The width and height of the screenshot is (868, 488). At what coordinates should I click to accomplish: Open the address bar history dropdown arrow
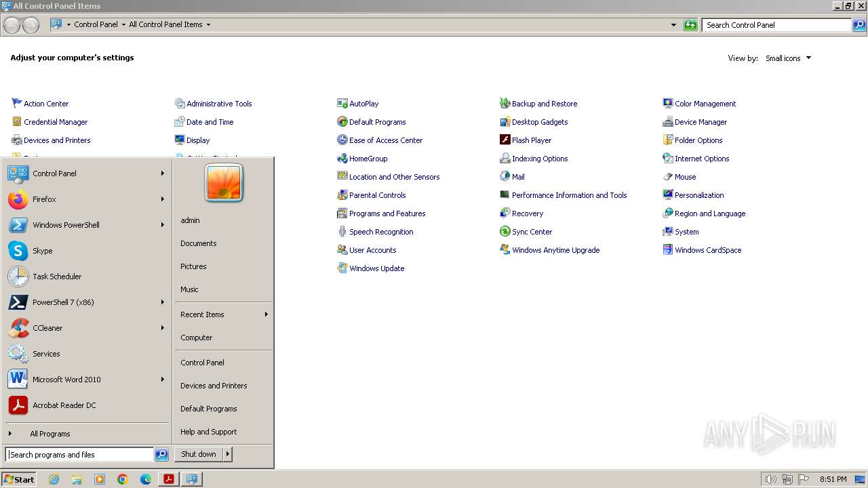[x=673, y=25]
